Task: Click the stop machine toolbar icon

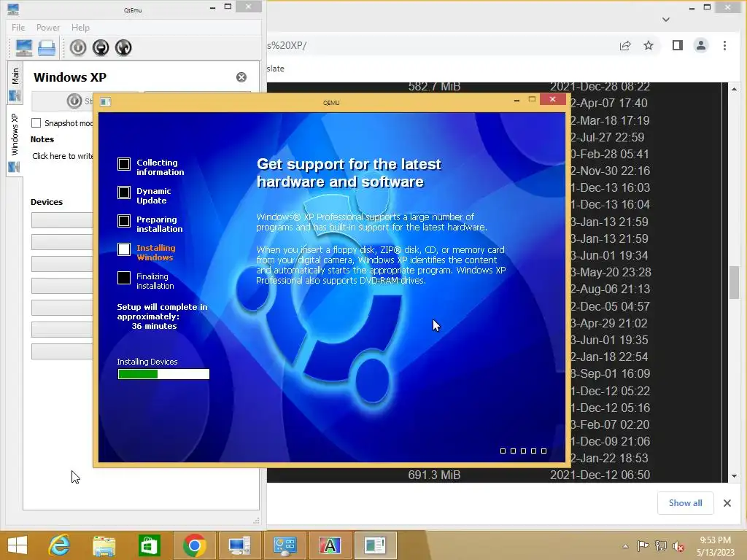Action: tap(101, 47)
